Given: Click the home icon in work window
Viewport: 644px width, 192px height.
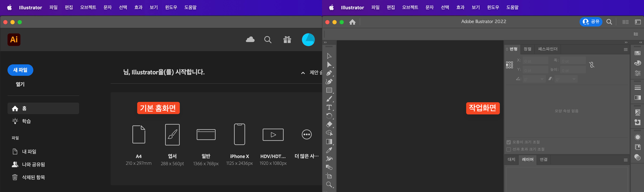Looking at the screenshot, I should click(x=352, y=22).
